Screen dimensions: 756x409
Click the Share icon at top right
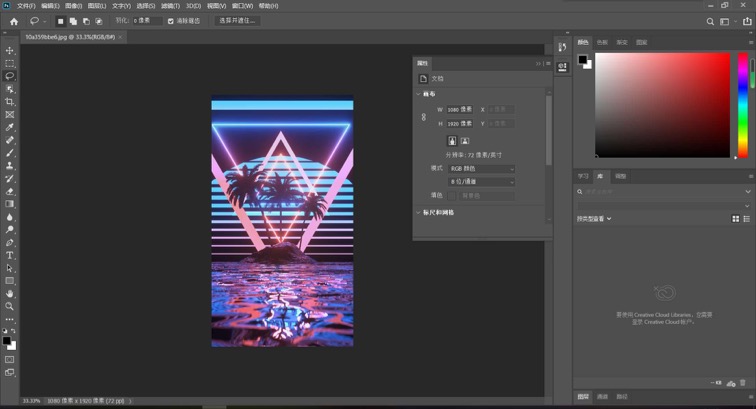click(x=747, y=21)
